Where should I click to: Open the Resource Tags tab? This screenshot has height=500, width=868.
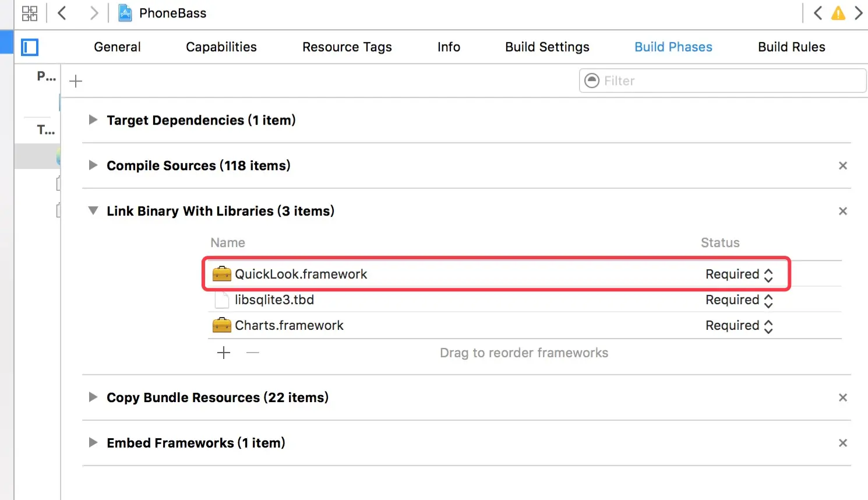click(x=347, y=47)
